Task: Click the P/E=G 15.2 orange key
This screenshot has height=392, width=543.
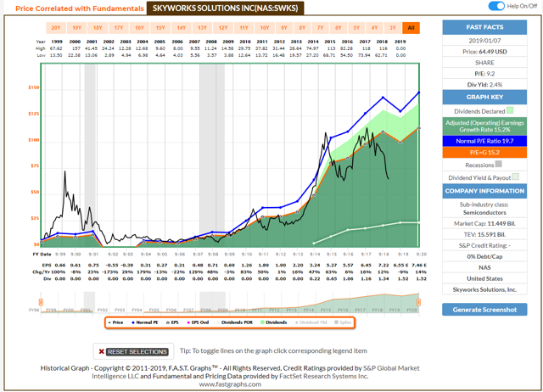Action: point(484,153)
